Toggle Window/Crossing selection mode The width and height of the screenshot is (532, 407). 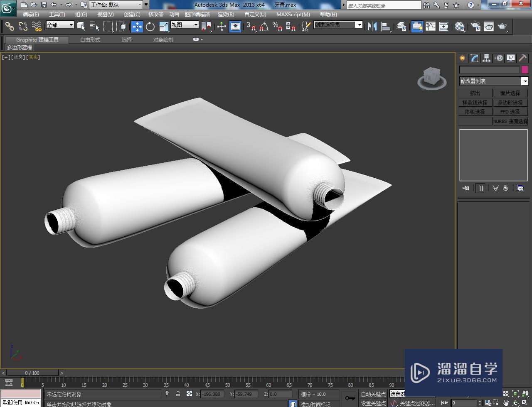pos(121,27)
